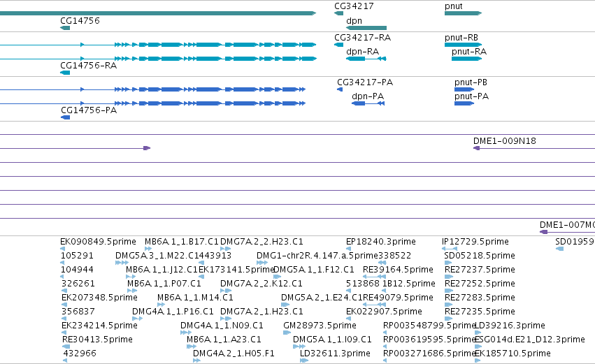
Task: Select EST label RE27283.5prime
Action: [480, 298]
